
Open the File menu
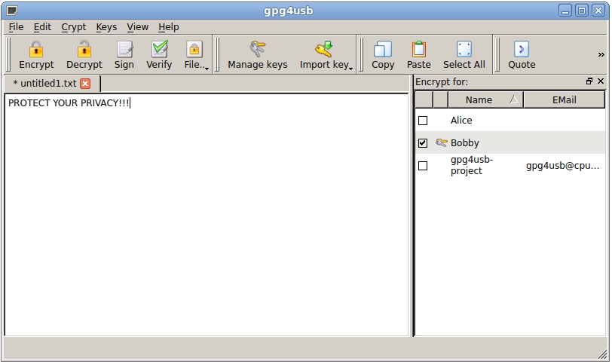16,27
